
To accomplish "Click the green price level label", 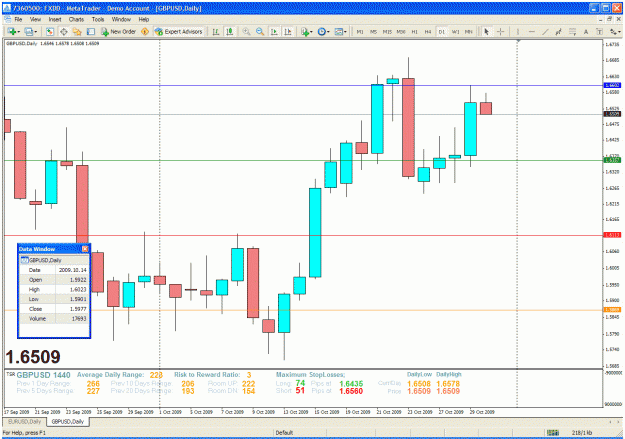I will [x=612, y=160].
